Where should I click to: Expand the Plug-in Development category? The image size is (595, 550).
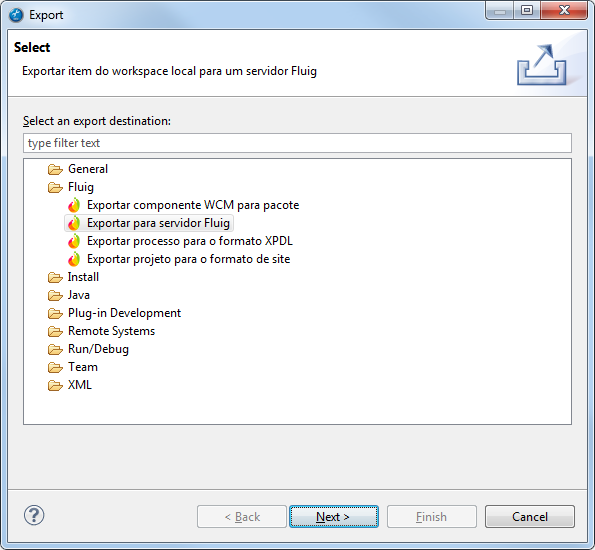click(124, 313)
